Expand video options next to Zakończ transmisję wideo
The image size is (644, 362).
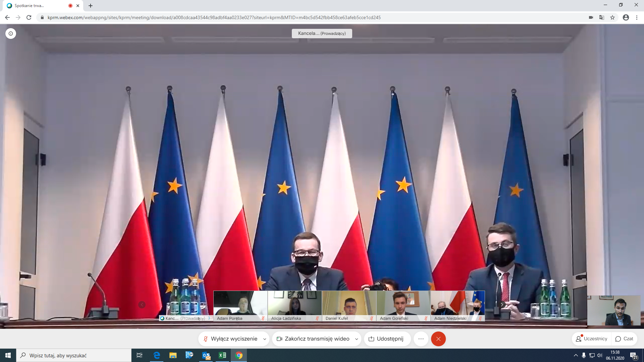point(356,339)
